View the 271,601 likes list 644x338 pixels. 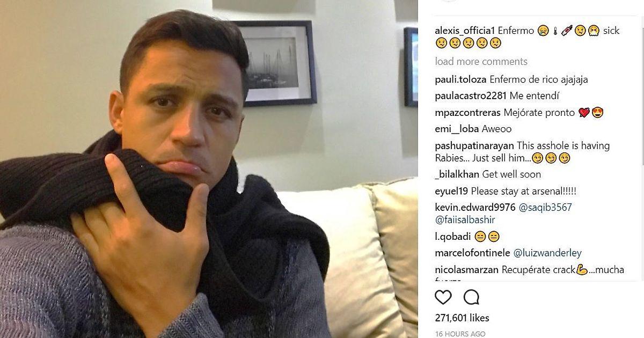click(462, 318)
